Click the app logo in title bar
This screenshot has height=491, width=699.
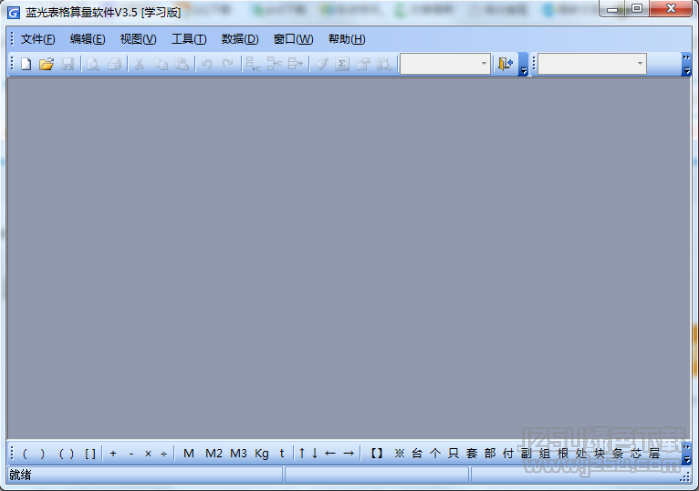[13, 12]
